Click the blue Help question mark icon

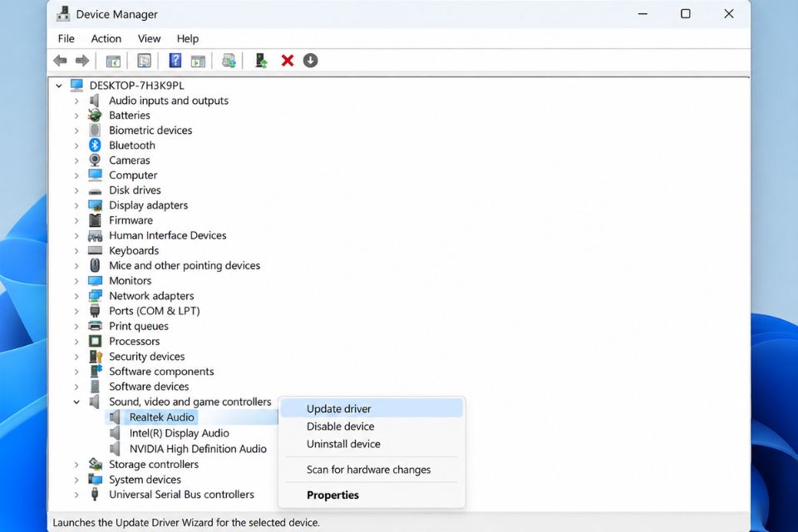[x=175, y=61]
